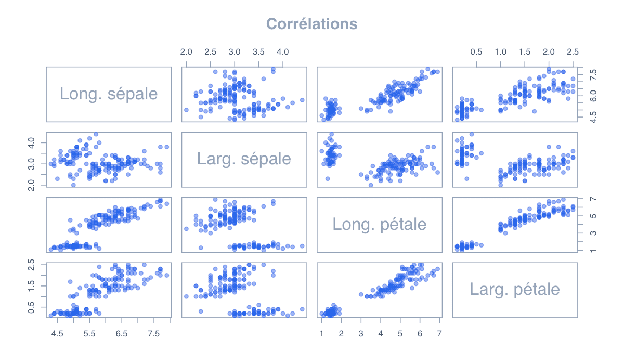Select the Larg. pétale diagonal panel

pos(515,290)
